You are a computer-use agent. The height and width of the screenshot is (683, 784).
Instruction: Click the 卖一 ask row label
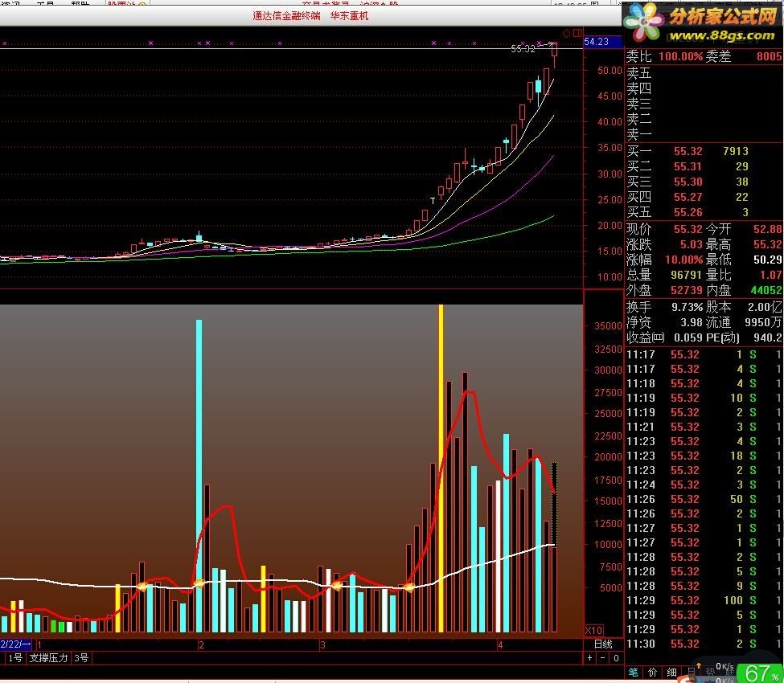coord(639,134)
